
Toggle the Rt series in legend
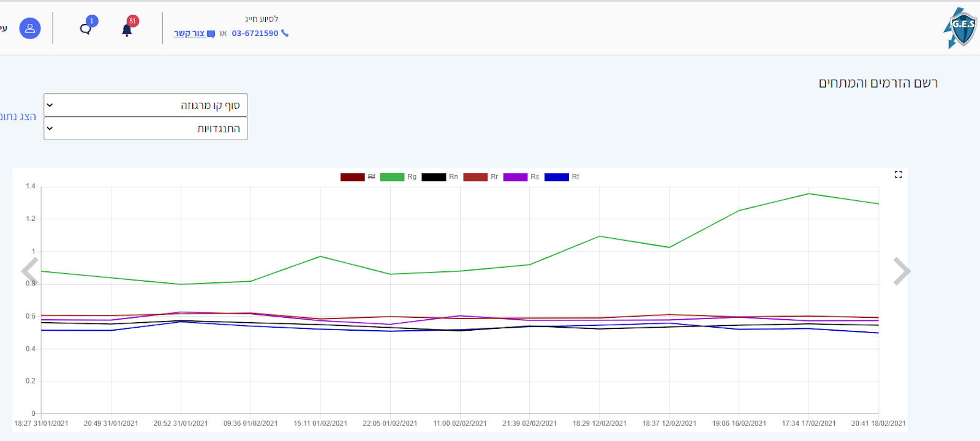coord(562,177)
